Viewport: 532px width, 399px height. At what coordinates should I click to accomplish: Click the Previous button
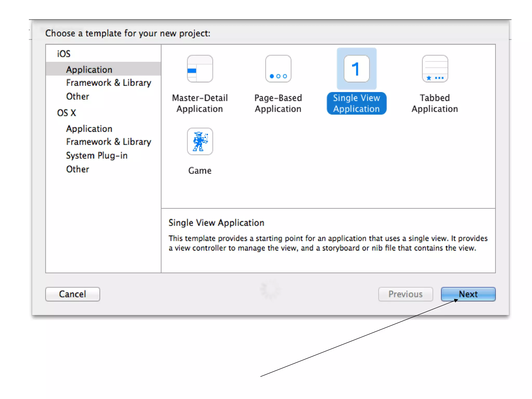[405, 294]
